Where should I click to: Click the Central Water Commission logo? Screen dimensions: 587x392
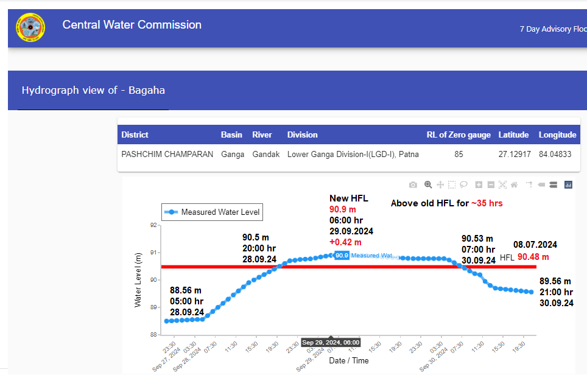point(30,28)
